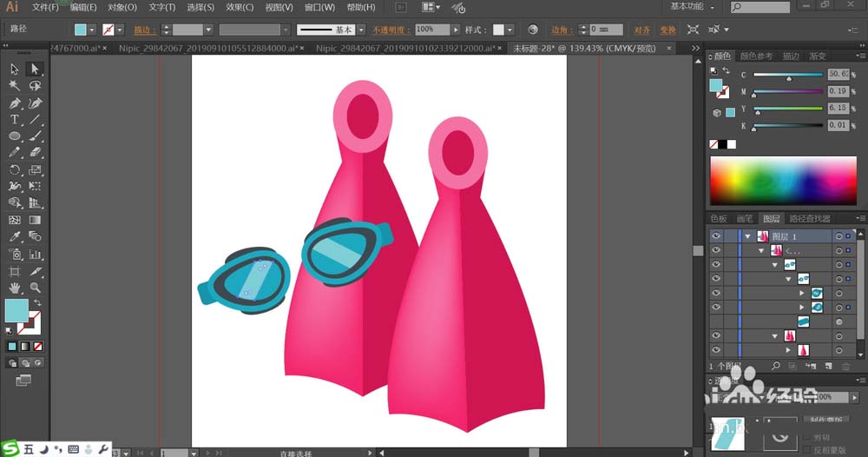Activate the Rotate tool
This screenshot has width=868, height=457.
(x=15, y=170)
